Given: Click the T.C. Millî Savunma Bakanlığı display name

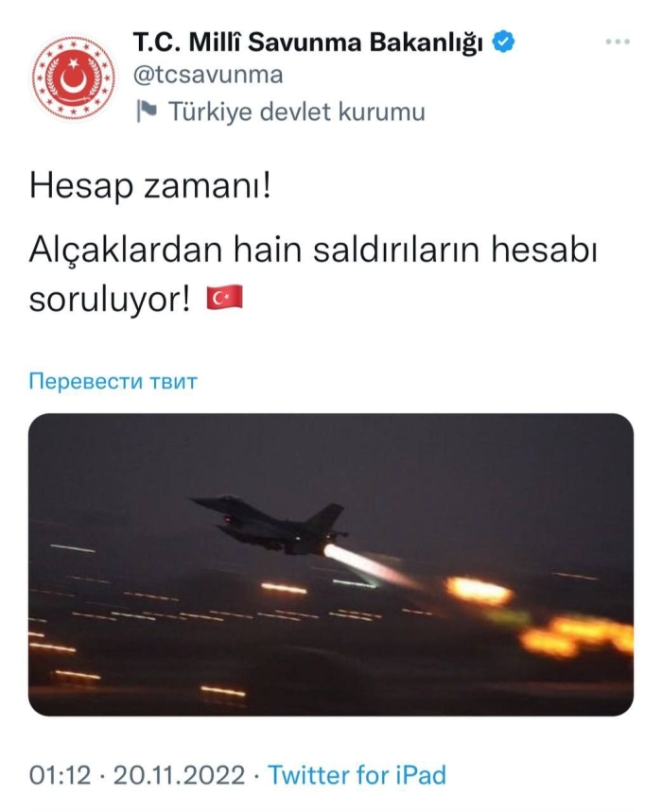Looking at the screenshot, I should point(308,42).
